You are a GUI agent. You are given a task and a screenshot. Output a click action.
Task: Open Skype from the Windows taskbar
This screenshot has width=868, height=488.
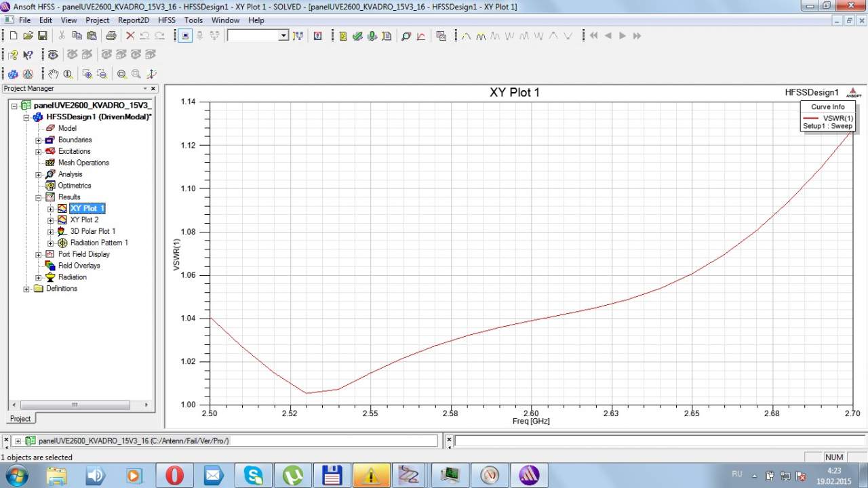[254, 475]
